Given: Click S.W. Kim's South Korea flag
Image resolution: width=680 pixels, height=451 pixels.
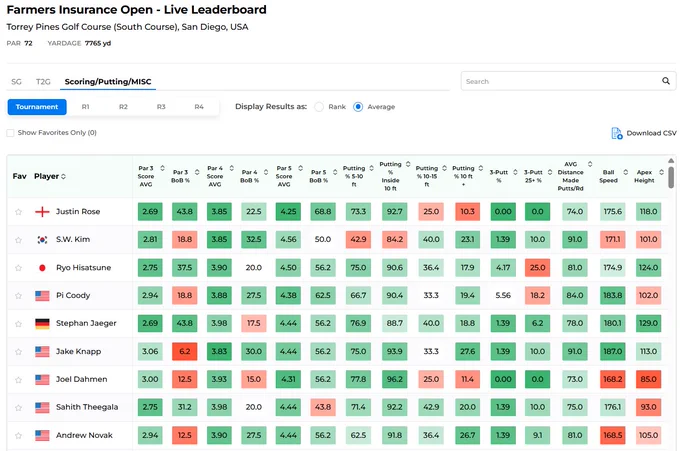Looking at the screenshot, I should tap(42, 239).
